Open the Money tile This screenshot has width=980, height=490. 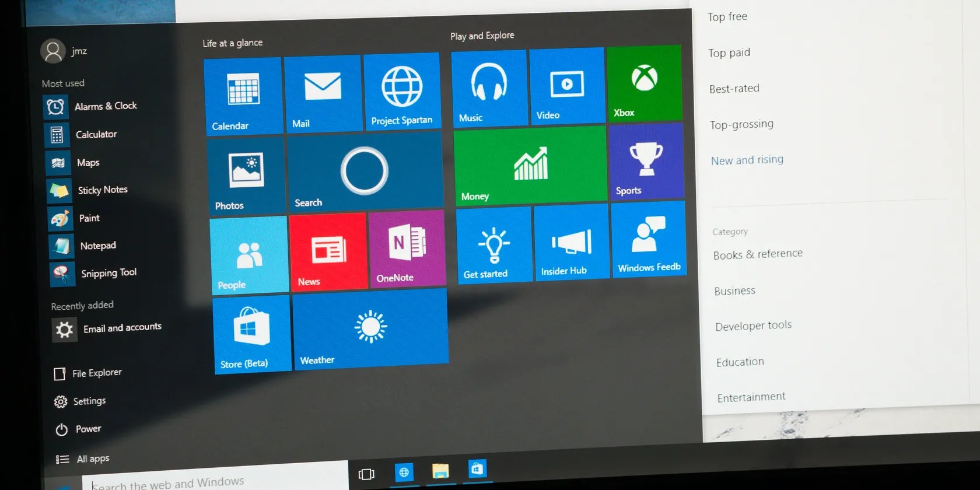(x=530, y=166)
